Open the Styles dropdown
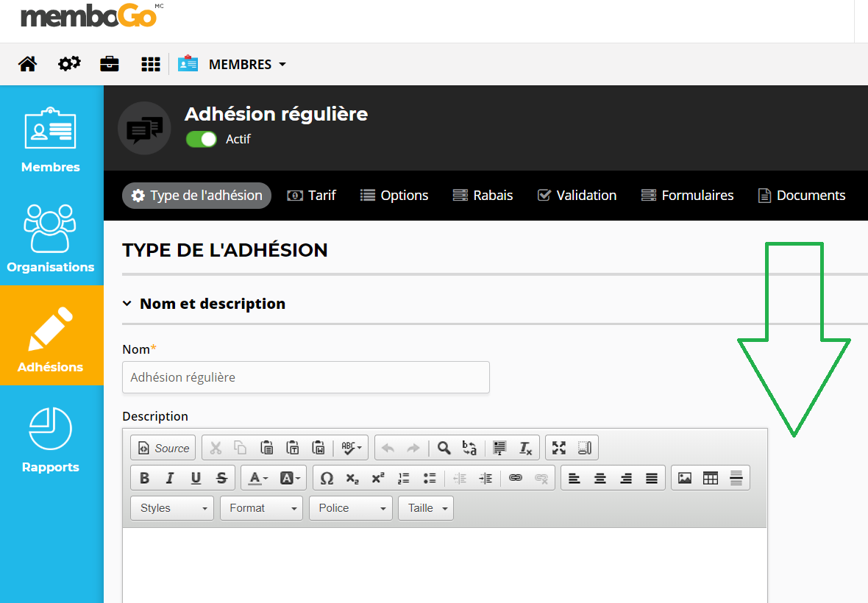The width and height of the screenshot is (868, 603). click(171, 508)
